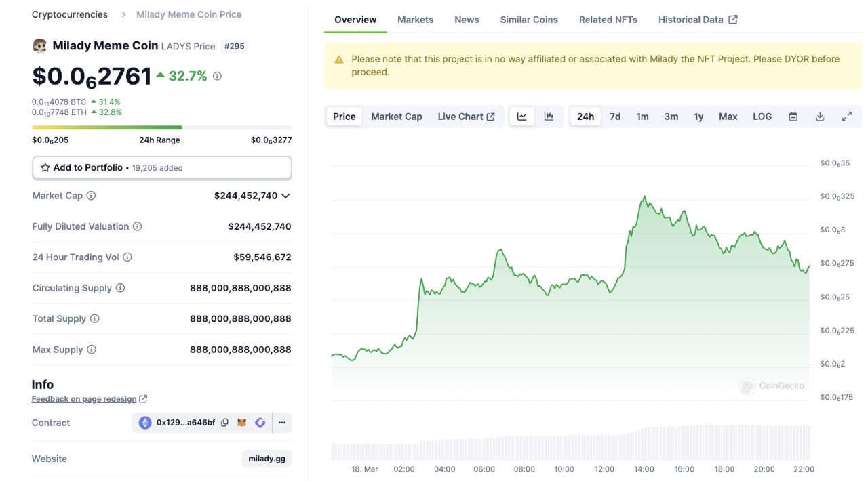Click Add to Portfolio button
The image size is (868, 481).
tap(162, 167)
